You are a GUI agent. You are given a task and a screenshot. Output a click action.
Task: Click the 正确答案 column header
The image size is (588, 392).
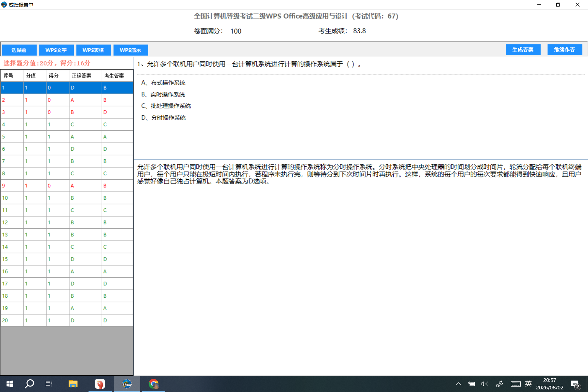pyautogui.click(x=86, y=75)
